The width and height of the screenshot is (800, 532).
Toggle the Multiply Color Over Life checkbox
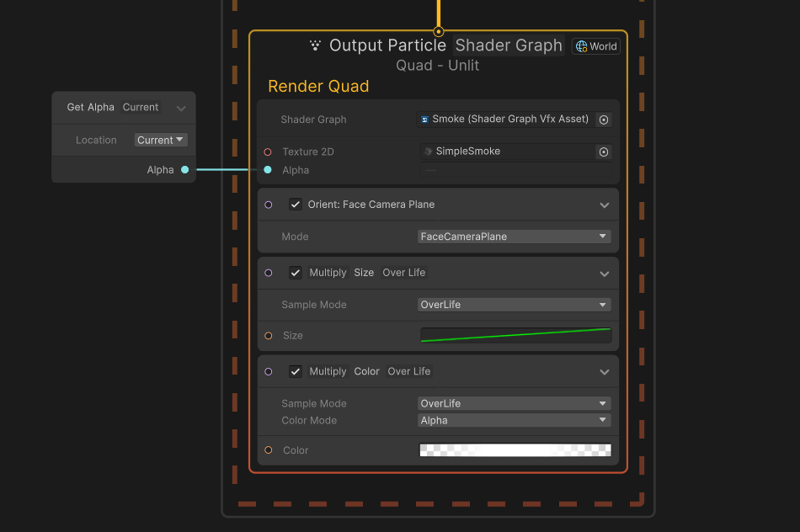(x=296, y=371)
